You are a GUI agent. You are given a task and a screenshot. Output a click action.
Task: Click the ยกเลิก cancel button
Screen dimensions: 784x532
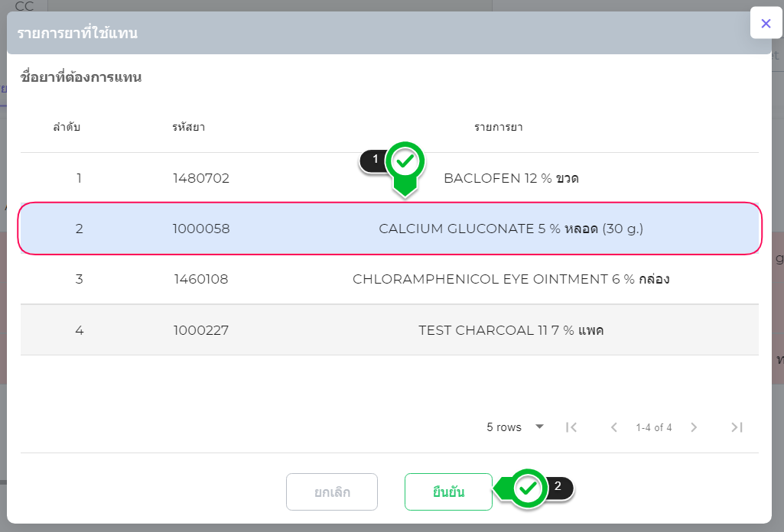[332, 491]
